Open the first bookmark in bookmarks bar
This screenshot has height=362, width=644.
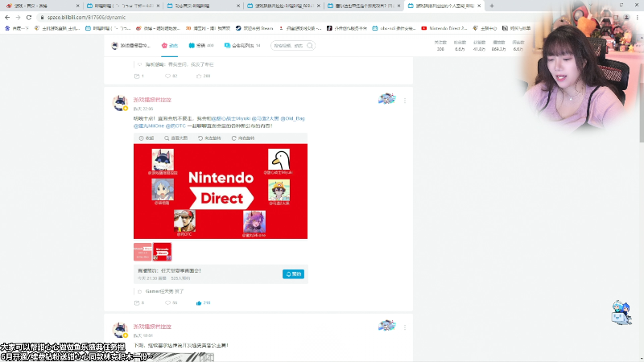[17, 28]
